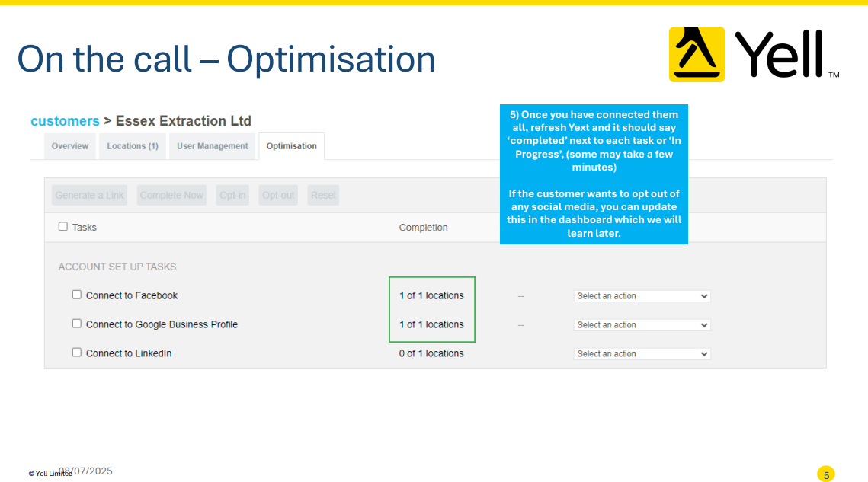The image size is (868, 482).
Task: Click the Opt-out button
Action: point(278,196)
